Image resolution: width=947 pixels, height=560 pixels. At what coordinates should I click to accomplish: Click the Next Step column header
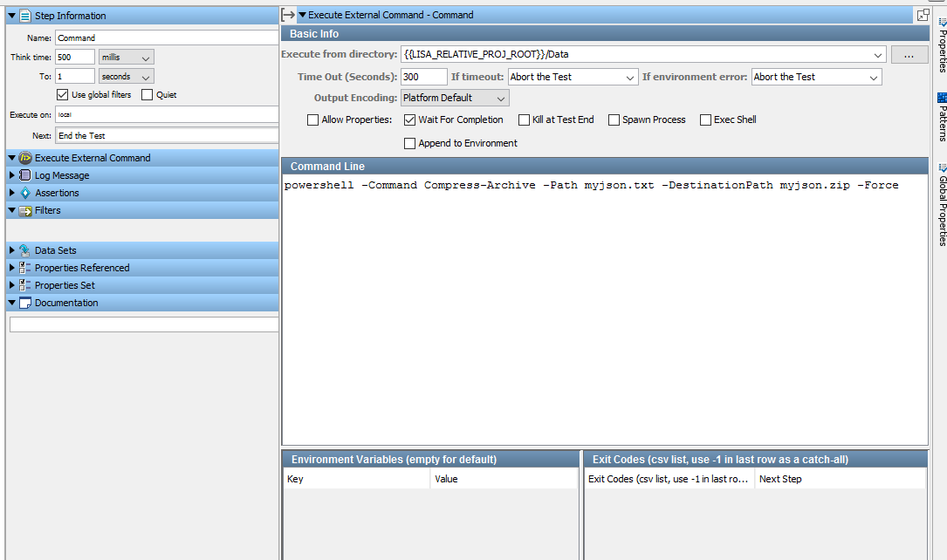[x=841, y=479]
